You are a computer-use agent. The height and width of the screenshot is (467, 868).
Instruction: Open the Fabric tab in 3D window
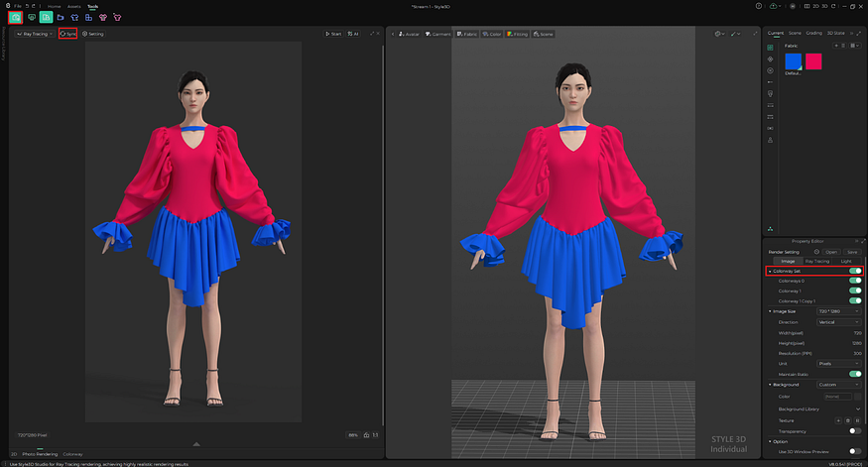[467, 34]
